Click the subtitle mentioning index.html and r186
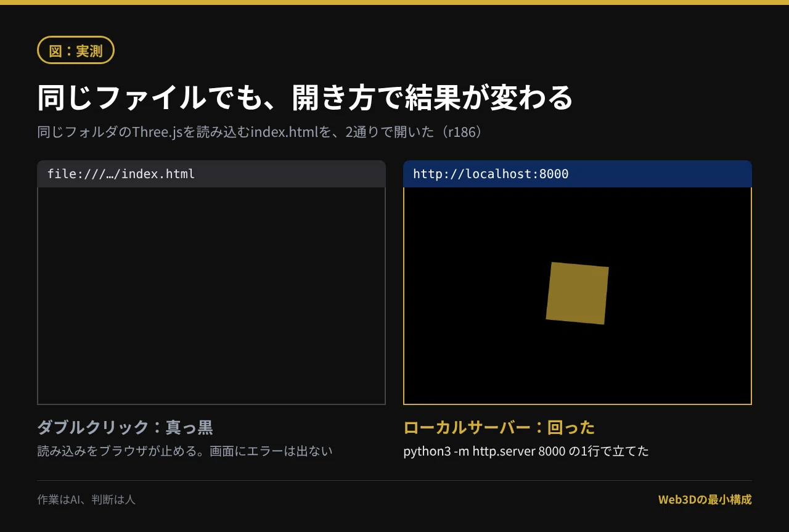This screenshot has width=789, height=532. [259, 132]
